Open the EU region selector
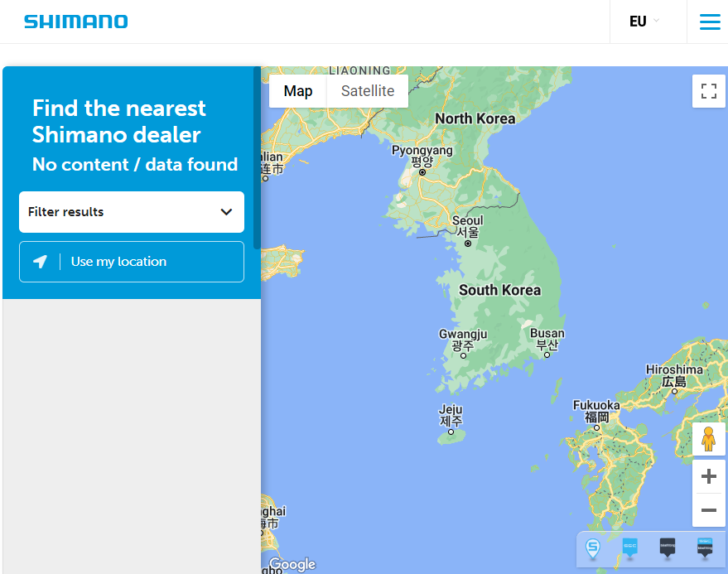The height and width of the screenshot is (574, 728). click(x=644, y=22)
